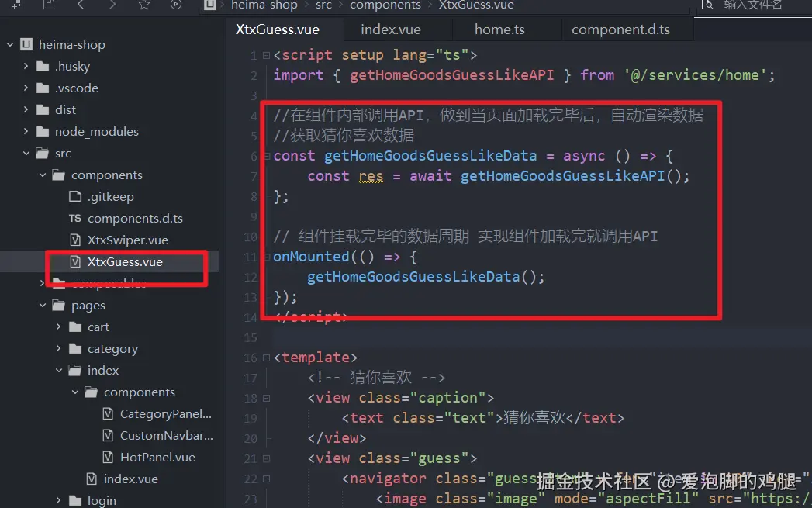Click the heima-shop project root icon in the tree
Viewport: 812px width, 508px height.
[x=26, y=44]
